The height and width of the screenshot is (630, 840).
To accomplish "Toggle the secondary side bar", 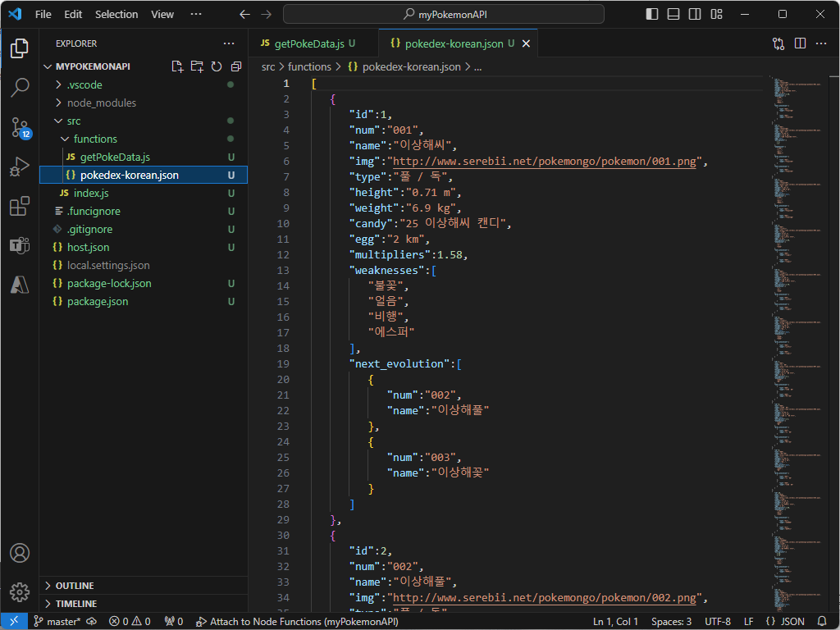I will (695, 15).
